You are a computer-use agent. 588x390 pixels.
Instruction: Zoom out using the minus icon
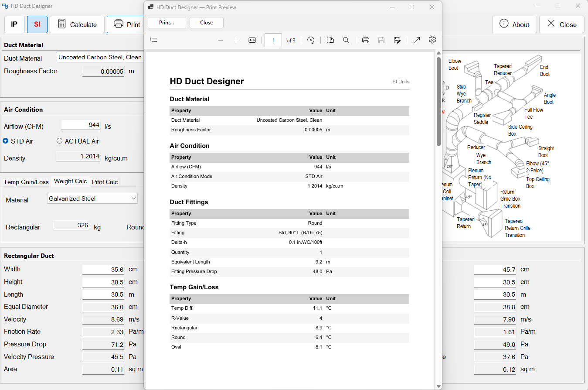pos(221,40)
